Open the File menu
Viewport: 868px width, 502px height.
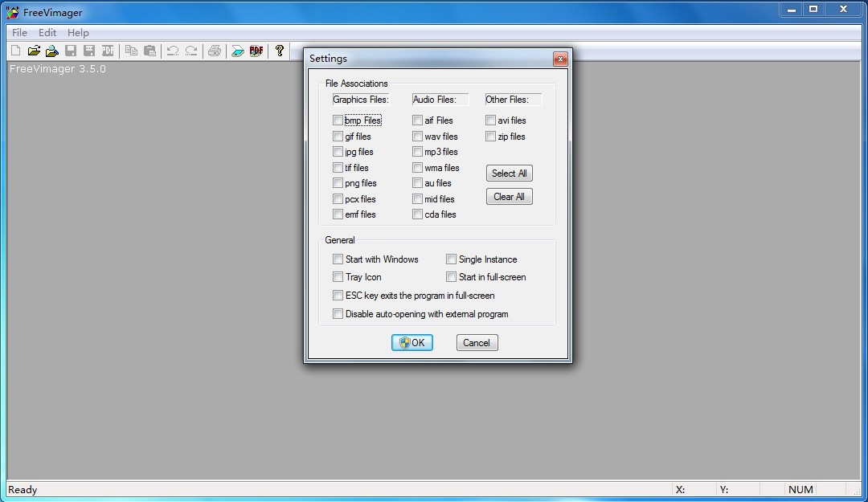coord(19,33)
